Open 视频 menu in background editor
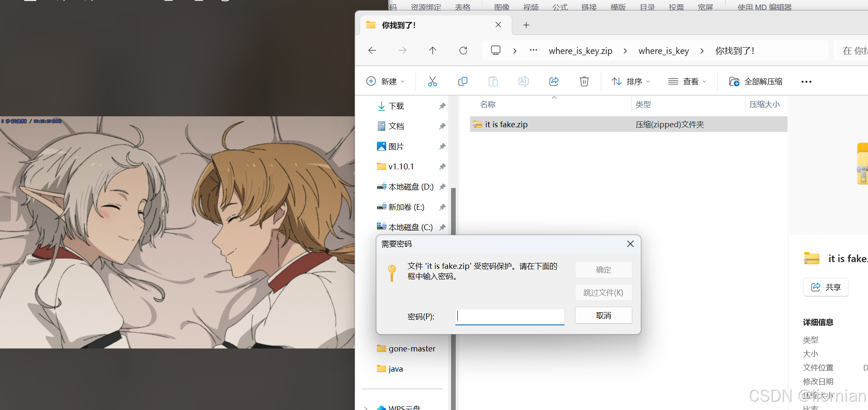This screenshot has width=868, height=410. (531, 7)
